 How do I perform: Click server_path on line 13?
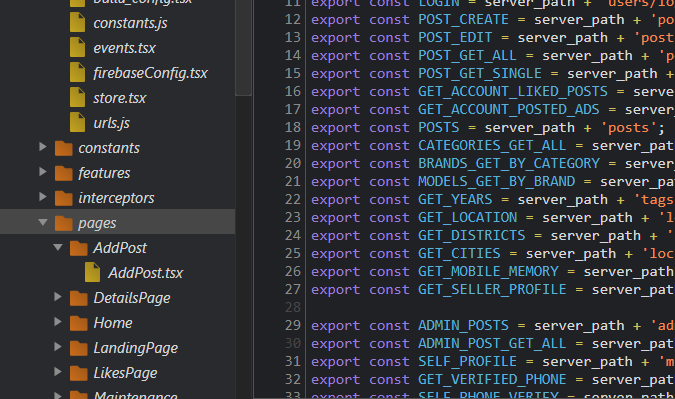562,38
